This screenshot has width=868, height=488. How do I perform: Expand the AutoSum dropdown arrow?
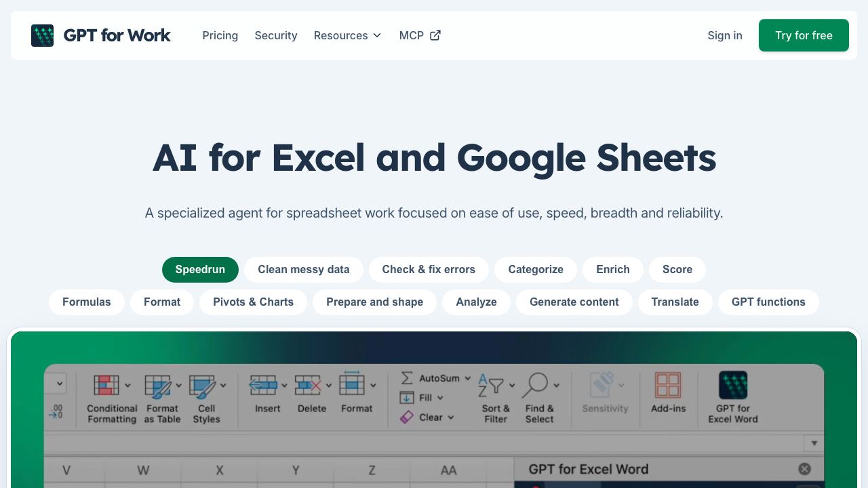(467, 378)
